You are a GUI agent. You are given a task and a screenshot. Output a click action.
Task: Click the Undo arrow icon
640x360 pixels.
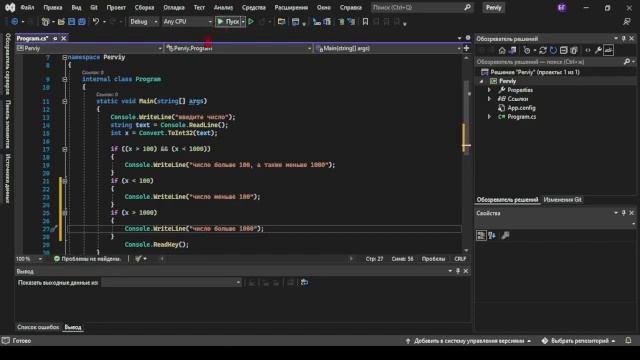coord(96,22)
